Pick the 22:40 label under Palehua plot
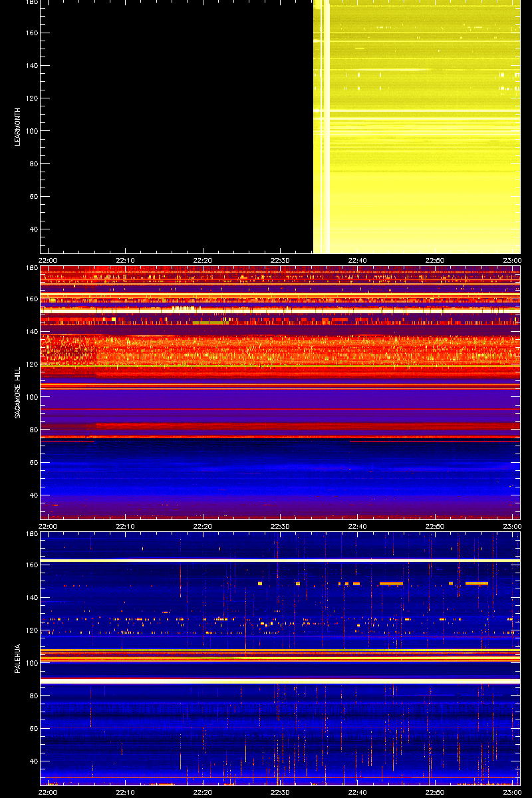532x798 pixels. pyautogui.click(x=358, y=792)
